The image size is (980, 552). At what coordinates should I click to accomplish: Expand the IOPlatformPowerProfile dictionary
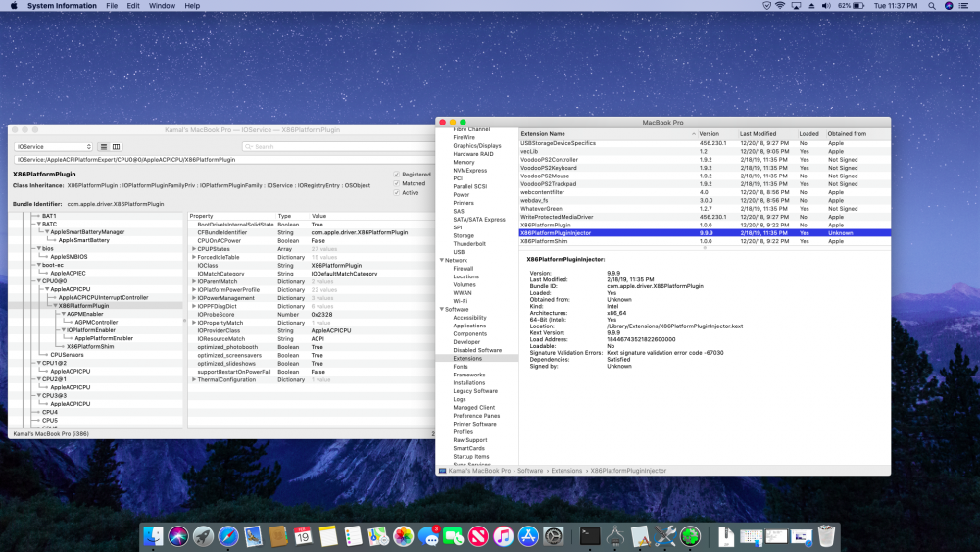(194, 289)
